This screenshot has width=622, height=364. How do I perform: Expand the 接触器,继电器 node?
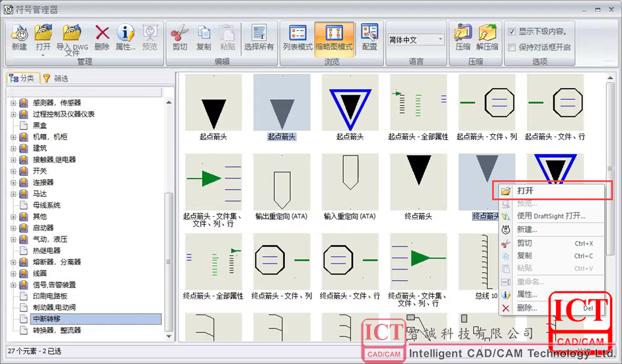[x=13, y=160]
